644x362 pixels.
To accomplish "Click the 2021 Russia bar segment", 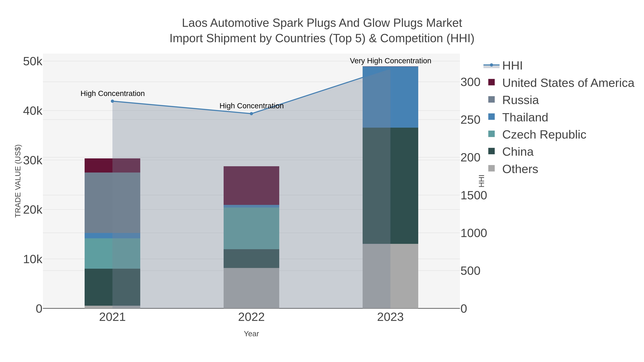I will point(112,203).
